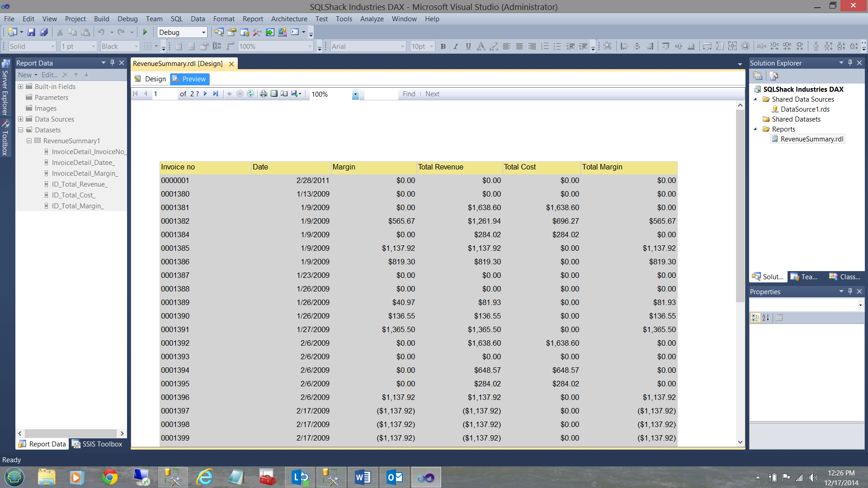Go to the last report page
The image size is (868, 488).
[216, 94]
